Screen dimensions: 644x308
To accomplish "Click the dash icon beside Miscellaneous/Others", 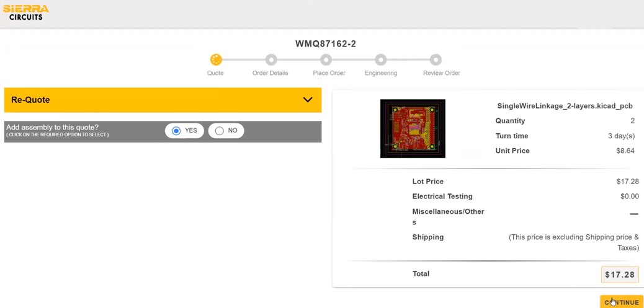I will coord(633,214).
